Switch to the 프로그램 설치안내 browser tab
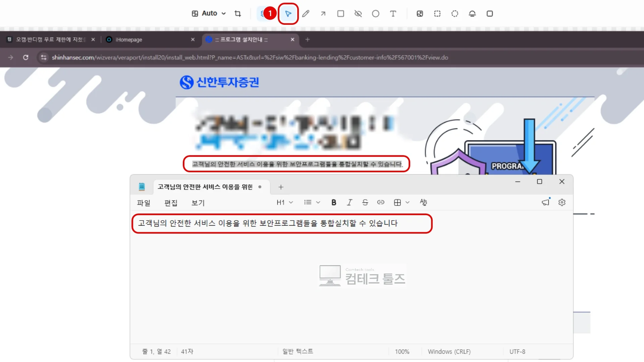The image size is (644, 362). 250,40
